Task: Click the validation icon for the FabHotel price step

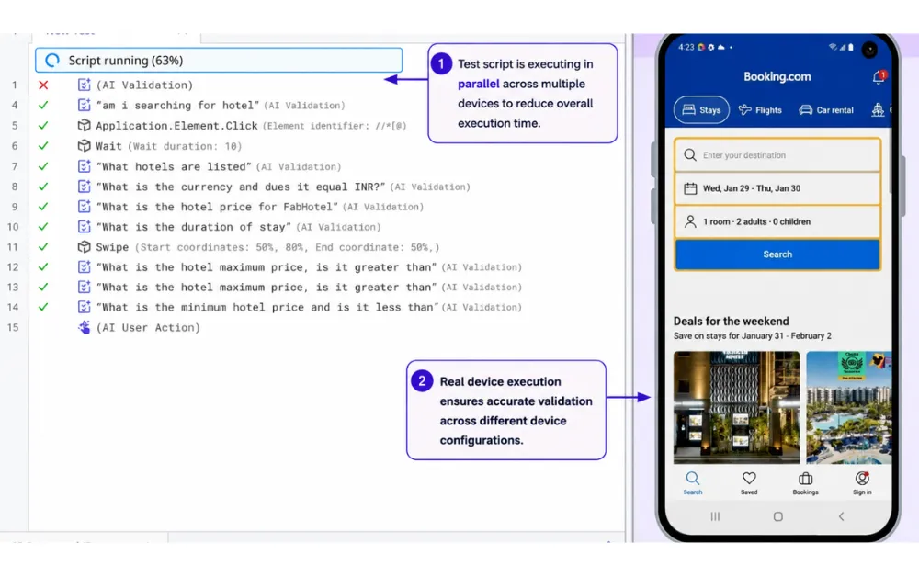Action: click(x=84, y=207)
